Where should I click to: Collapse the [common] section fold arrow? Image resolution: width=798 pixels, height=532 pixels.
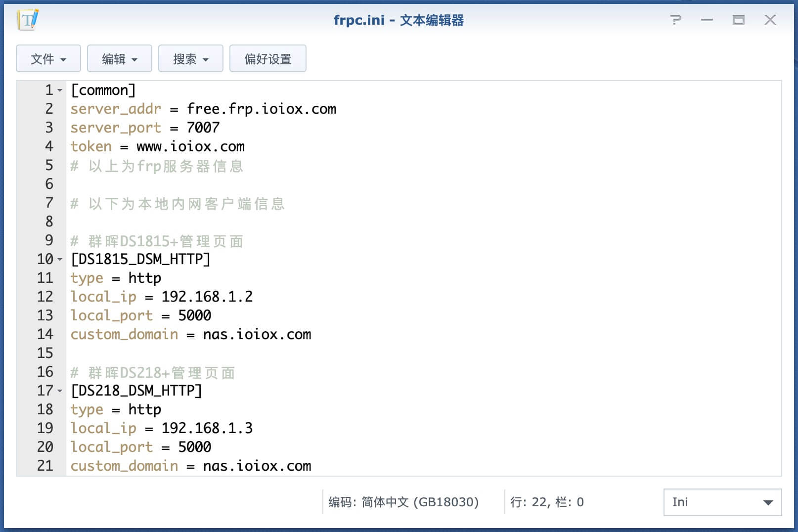(60, 90)
